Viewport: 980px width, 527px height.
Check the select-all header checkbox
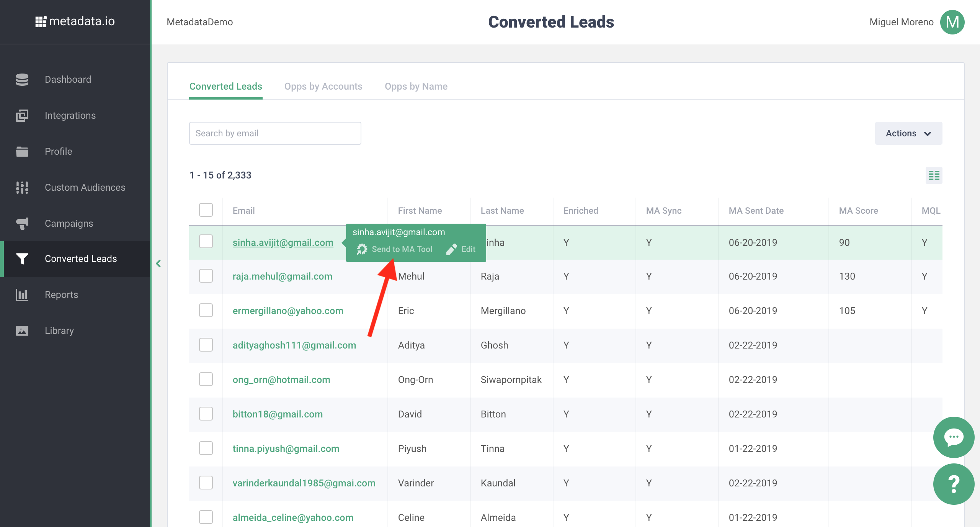[x=206, y=210]
